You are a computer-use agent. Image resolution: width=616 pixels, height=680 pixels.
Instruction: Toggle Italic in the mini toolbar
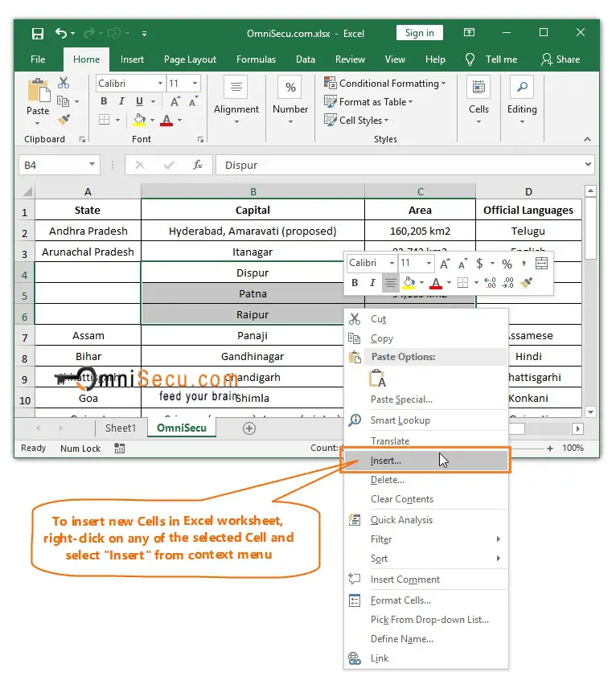click(x=372, y=283)
